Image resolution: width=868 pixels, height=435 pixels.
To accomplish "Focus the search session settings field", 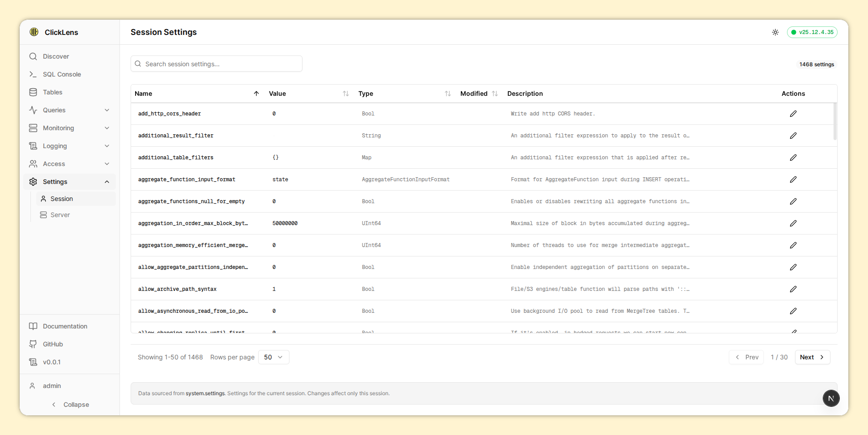I will [217, 64].
